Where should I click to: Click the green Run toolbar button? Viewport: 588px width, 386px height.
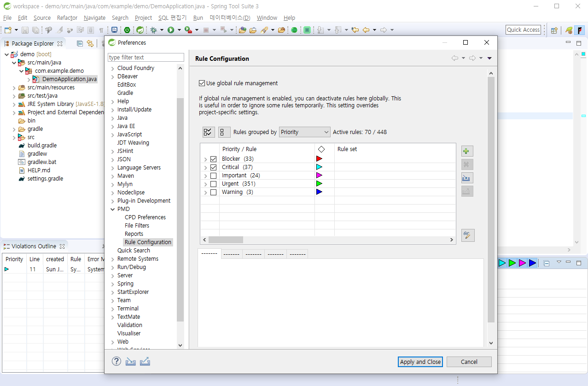pos(171,30)
